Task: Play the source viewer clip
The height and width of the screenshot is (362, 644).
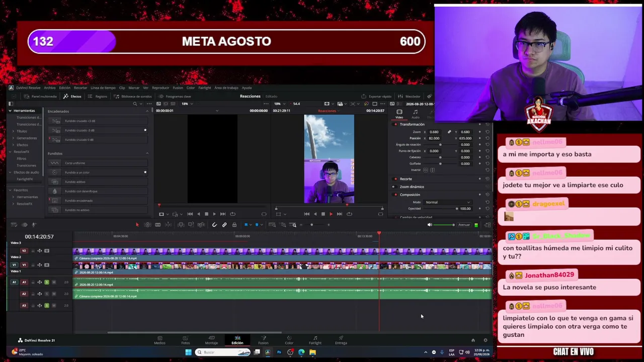Action: click(x=214, y=214)
